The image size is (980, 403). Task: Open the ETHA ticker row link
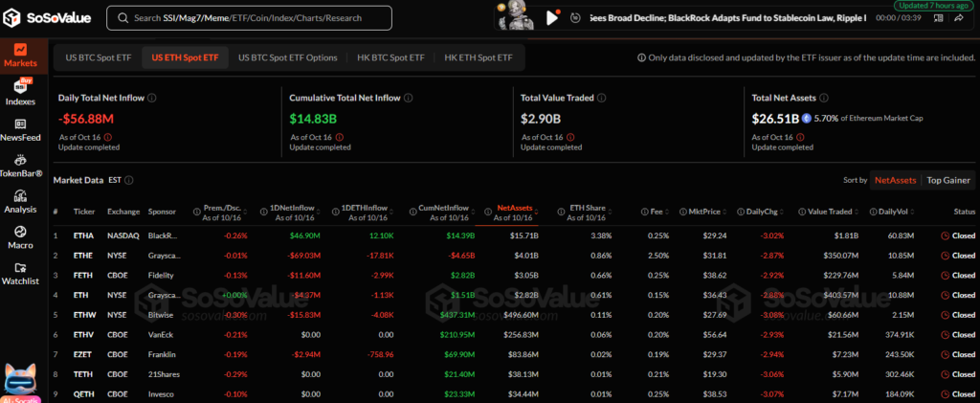point(83,235)
